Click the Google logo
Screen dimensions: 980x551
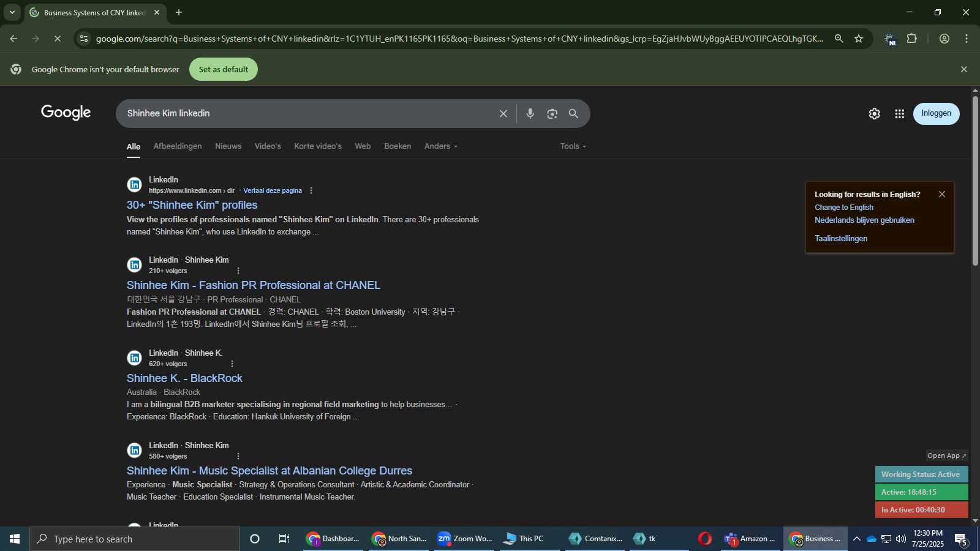pos(66,113)
